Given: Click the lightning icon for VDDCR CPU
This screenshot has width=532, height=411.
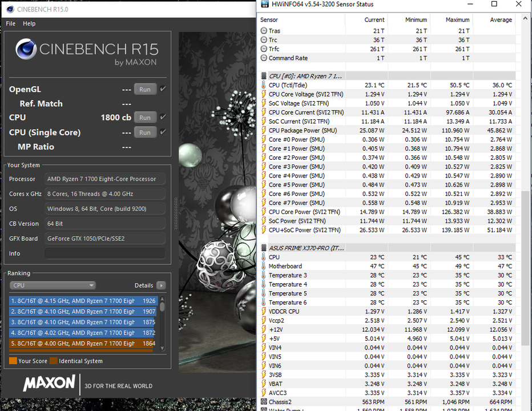Looking at the screenshot, I should click(x=264, y=311).
